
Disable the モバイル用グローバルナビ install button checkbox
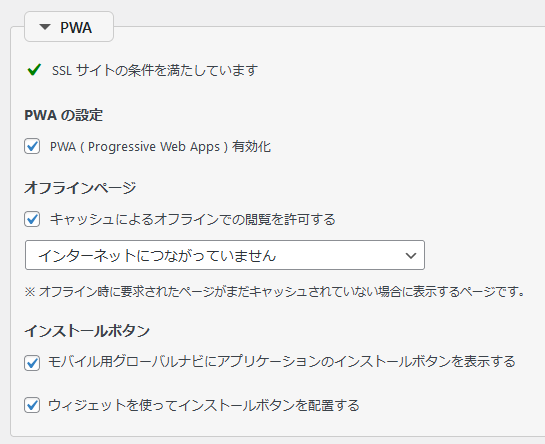(x=32, y=363)
